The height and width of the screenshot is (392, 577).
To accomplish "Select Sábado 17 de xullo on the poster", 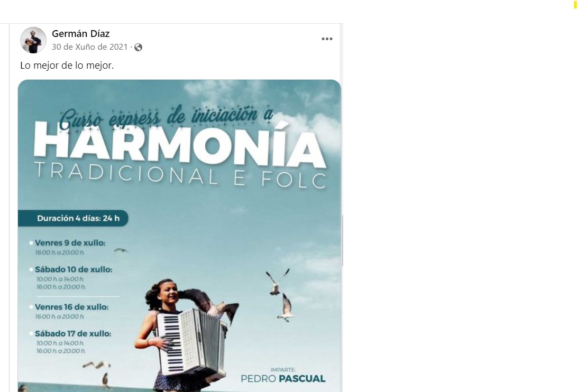I will [x=73, y=334].
